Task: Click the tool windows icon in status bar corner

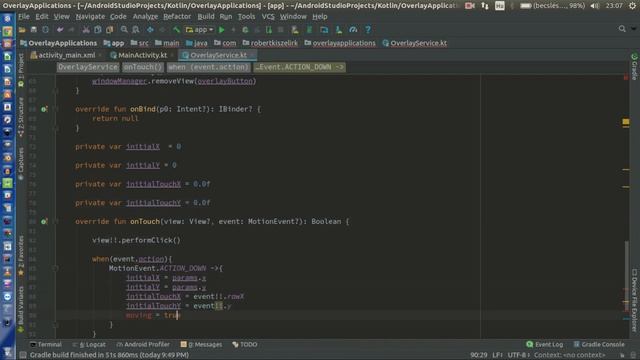Action: coord(23,355)
